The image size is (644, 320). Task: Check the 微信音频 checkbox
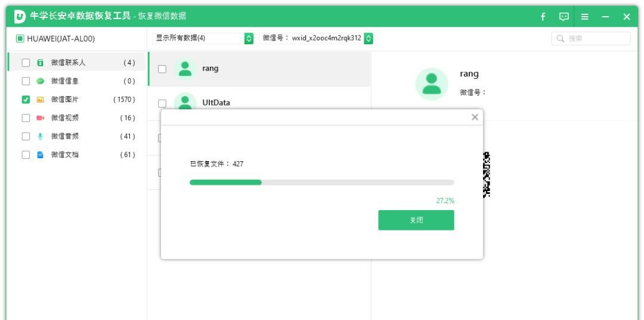(26, 136)
